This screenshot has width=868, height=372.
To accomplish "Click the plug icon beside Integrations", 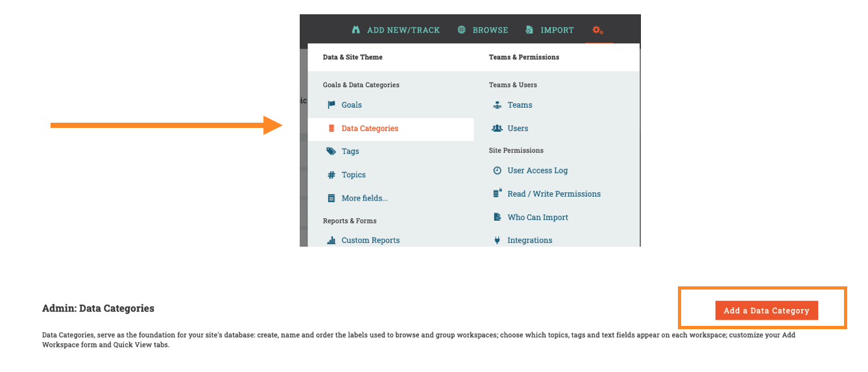I will click(497, 240).
